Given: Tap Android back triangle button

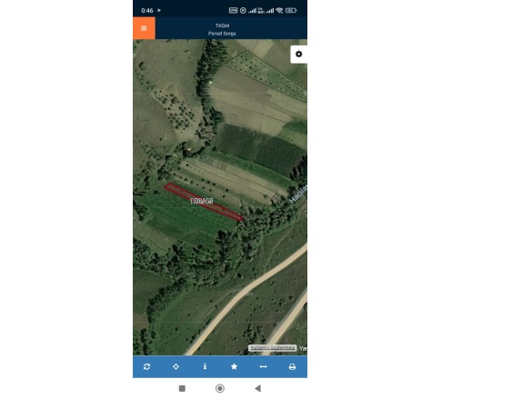Looking at the screenshot, I should [258, 388].
